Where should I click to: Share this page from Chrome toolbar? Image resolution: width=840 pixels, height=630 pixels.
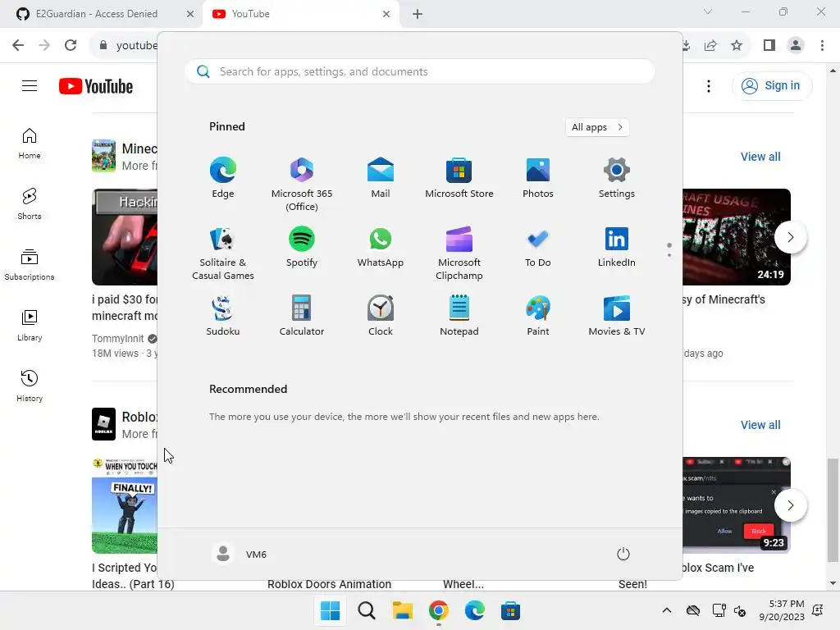(710, 46)
